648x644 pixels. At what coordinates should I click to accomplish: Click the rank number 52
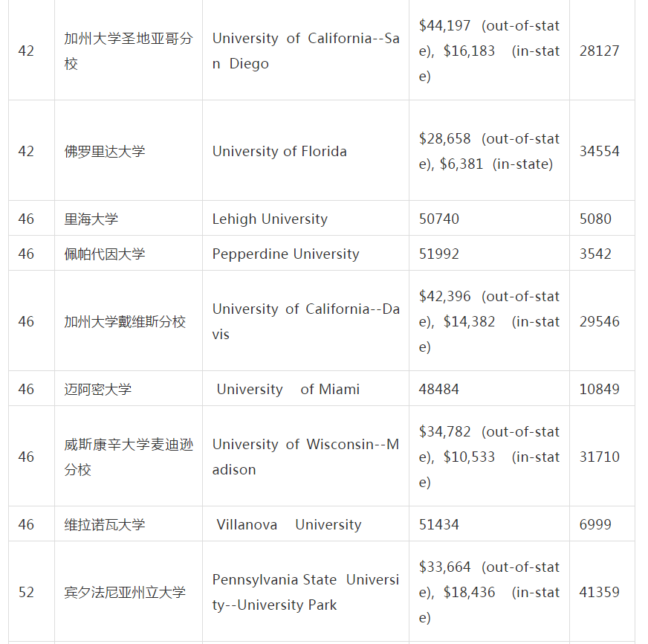pos(26,592)
